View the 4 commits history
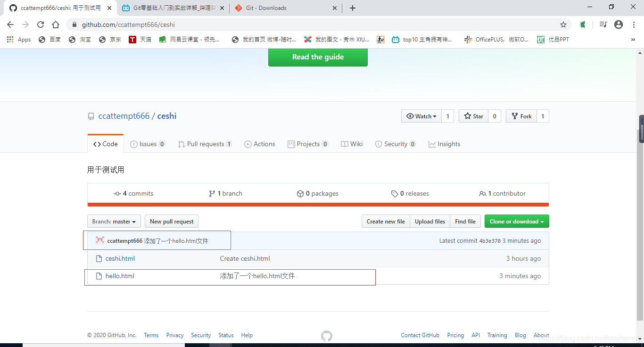The height and width of the screenshot is (347, 644). [133, 193]
